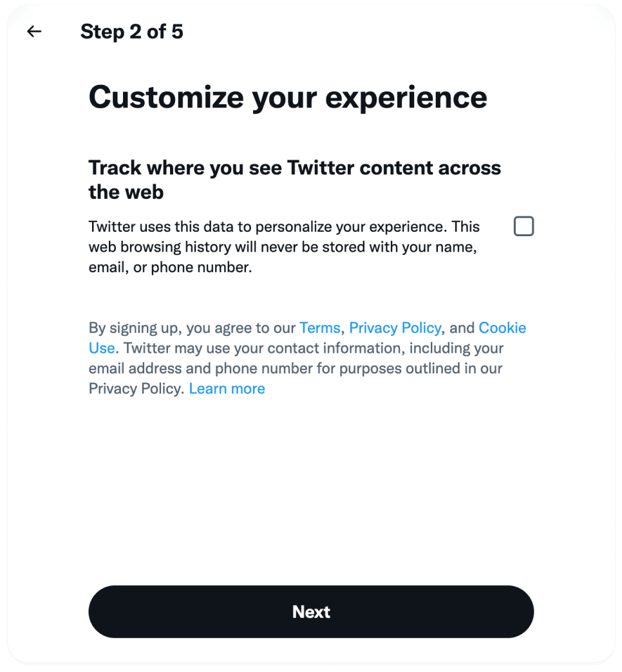This screenshot has height=672, width=622.
Task: Click the "Customize your experience" heading
Action: pos(287,97)
